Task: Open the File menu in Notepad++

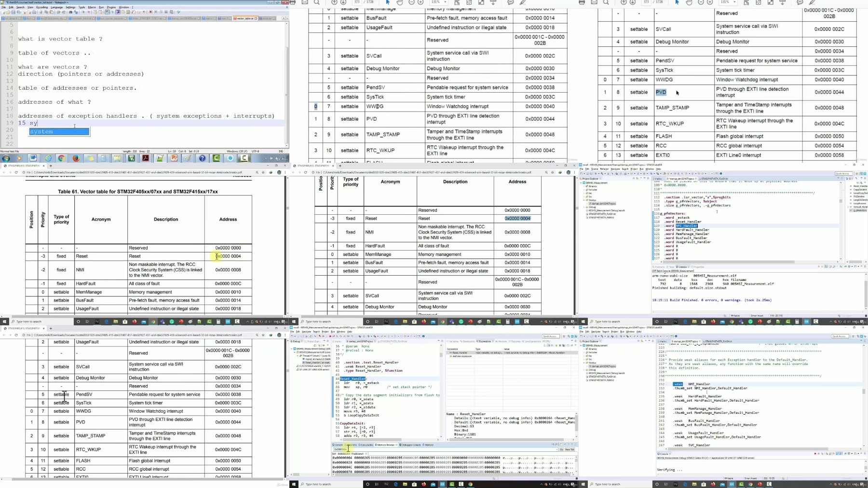Action: click(3, 7)
